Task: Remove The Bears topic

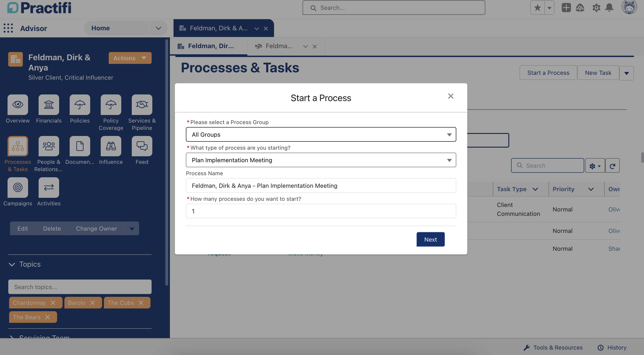Action: pyautogui.click(x=48, y=317)
